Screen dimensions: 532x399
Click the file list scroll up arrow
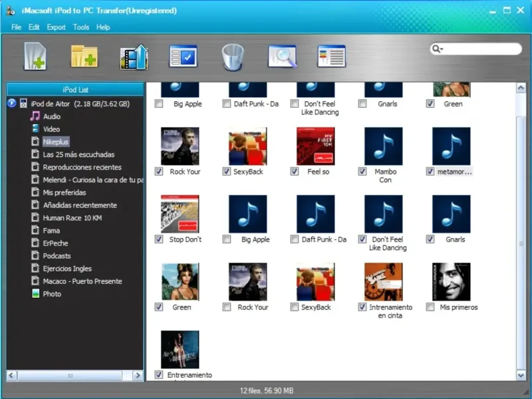521,88
